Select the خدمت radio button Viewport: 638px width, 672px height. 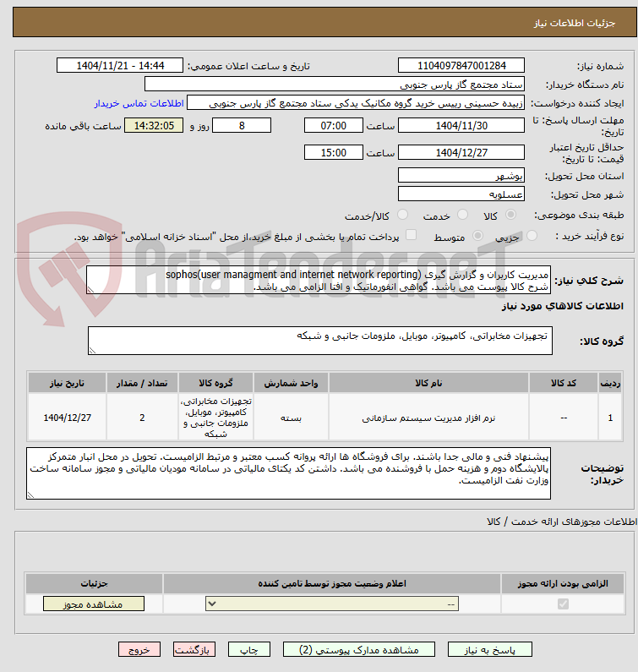coord(462,215)
